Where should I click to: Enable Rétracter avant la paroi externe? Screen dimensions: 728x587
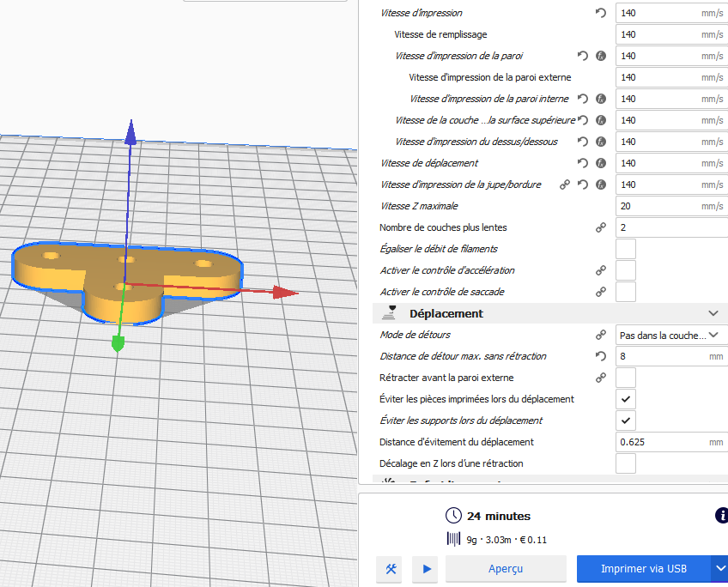tap(625, 378)
